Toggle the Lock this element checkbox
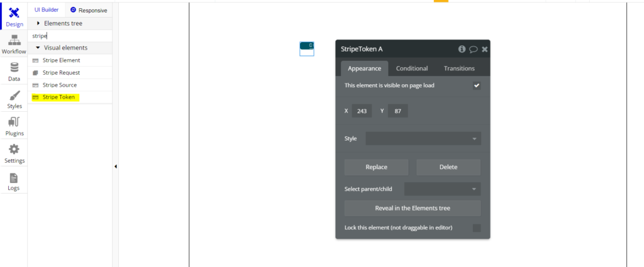Image resolution: width=644 pixels, height=267 pixels. point(477,228)
